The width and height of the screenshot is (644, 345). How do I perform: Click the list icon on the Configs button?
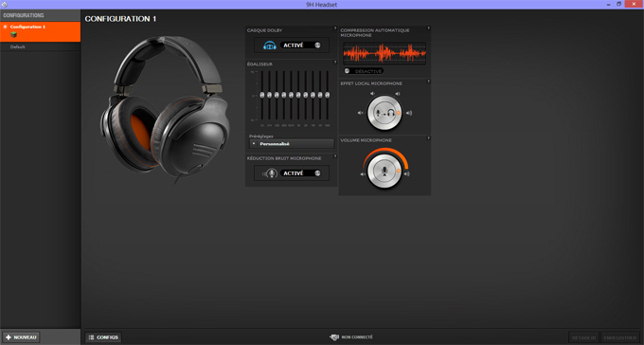(x=92, y=337)
